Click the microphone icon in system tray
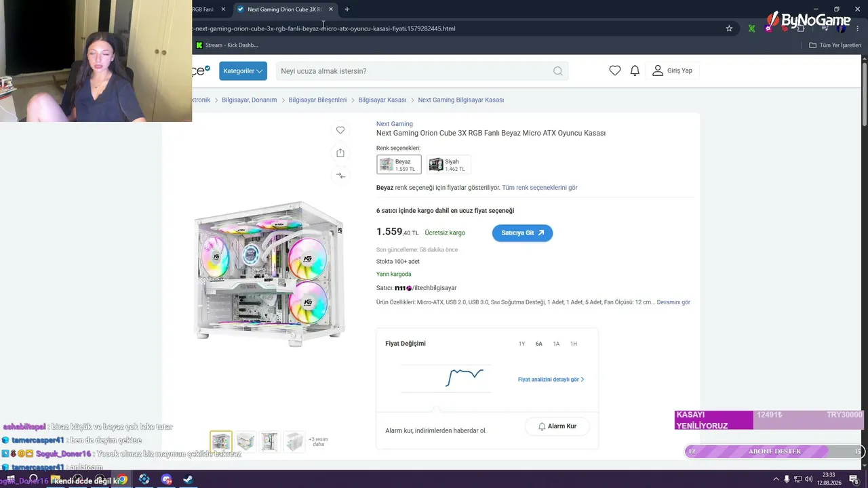868x488 pixels. pyautogui.click(x=787, y=479)
